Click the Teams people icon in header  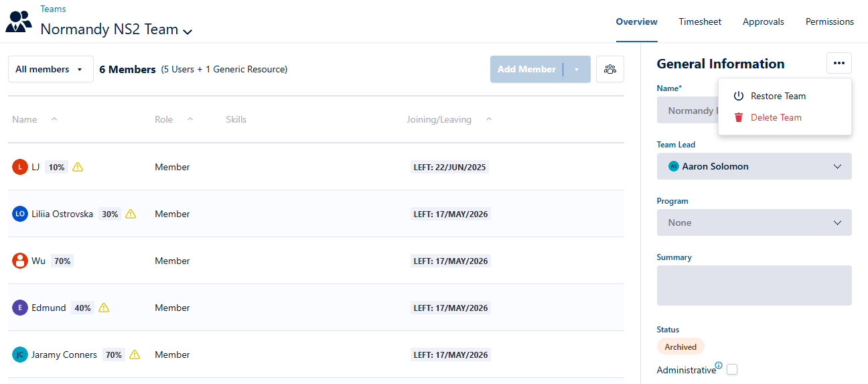[x=19, y=21]
